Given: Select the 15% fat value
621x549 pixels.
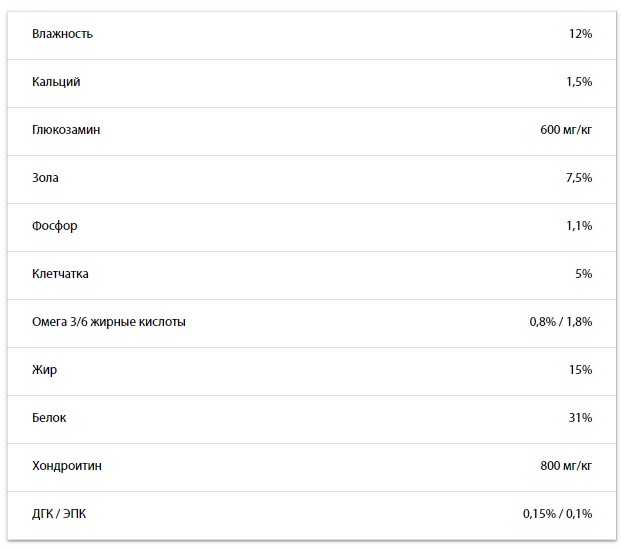Looking at the screenshot, I should pos(580,370).
